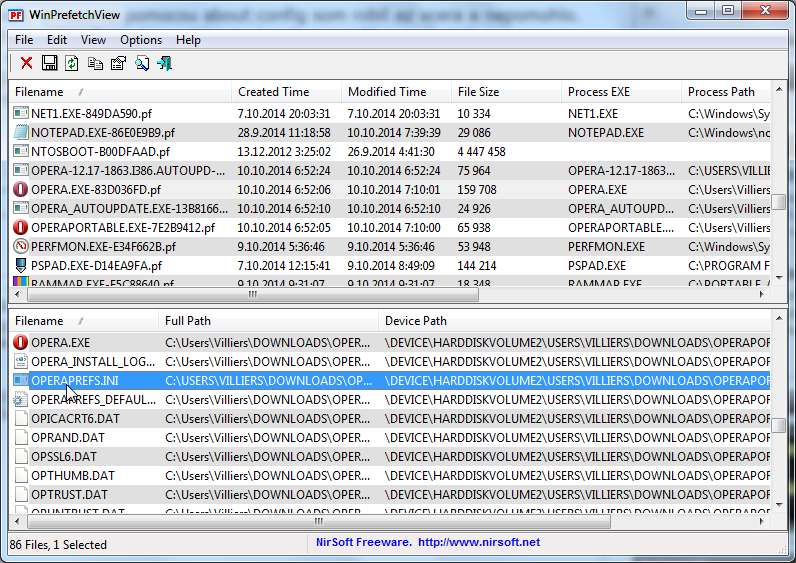Click the red X delete selected files icon
Image resolution: width=796 pixels, height=563 pixels.
click(26, 63)
